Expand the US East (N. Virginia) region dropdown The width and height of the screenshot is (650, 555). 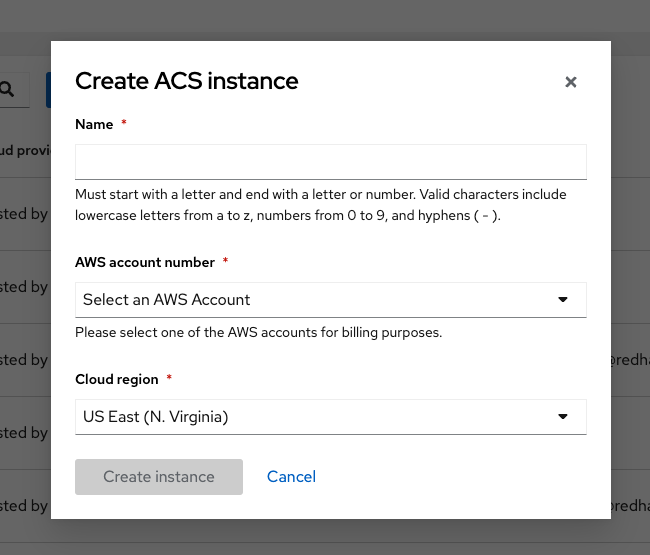[x=331, y=417]
